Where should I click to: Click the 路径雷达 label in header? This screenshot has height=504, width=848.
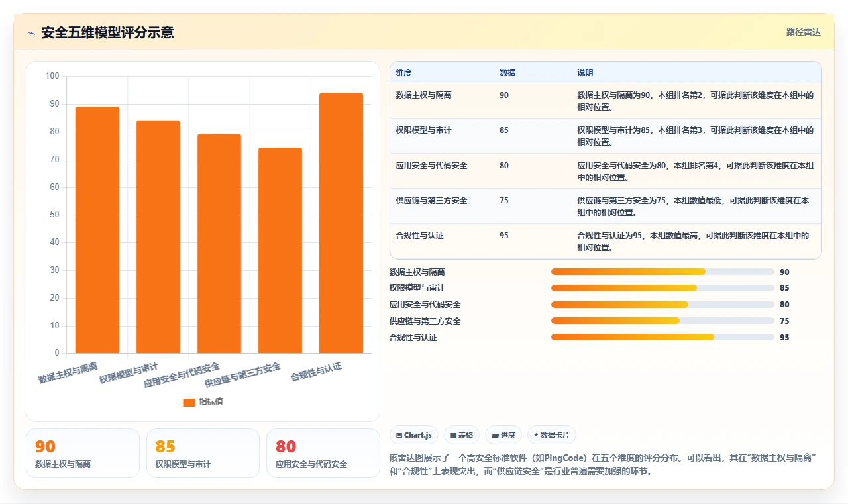[803, 32]
